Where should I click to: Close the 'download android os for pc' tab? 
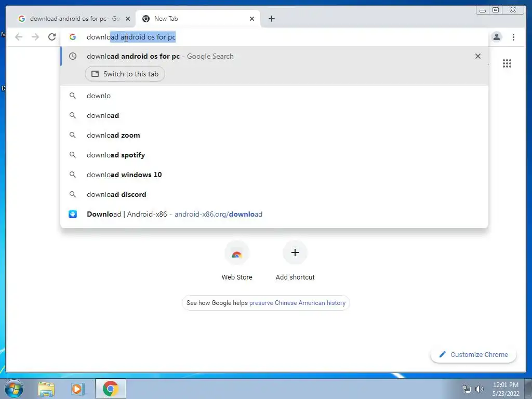[x=128, y=19]
